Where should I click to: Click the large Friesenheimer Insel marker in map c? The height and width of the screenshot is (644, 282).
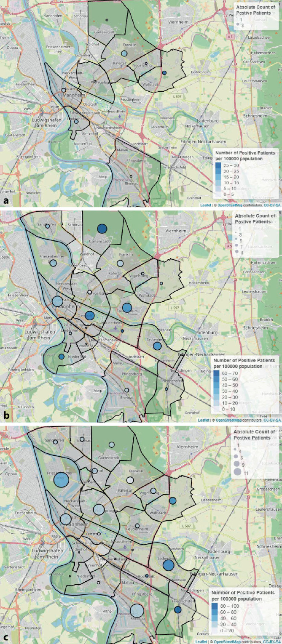(61, 479)
